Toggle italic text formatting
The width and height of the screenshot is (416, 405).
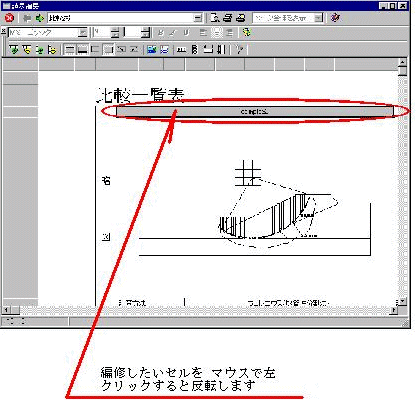173,33
